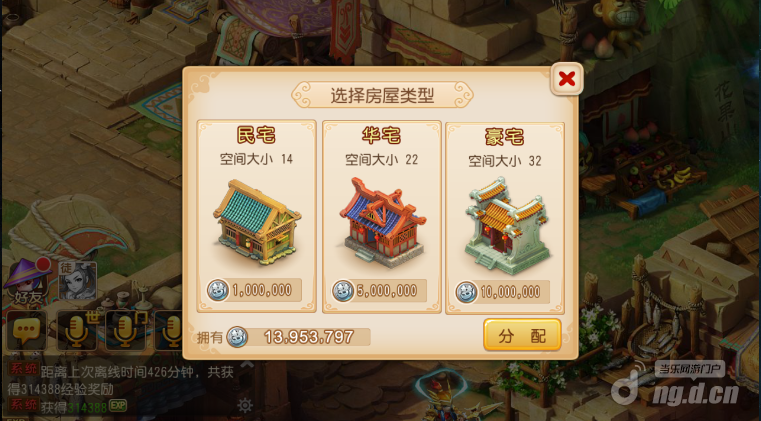Select the 民宅 house illustration
Image resolution: width=761 pixels, height=421 pixels.
(x=257, y=222)
